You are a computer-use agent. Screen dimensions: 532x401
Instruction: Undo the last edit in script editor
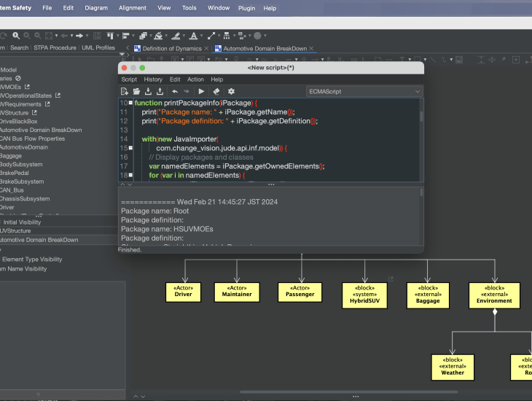tap(174, 91)
